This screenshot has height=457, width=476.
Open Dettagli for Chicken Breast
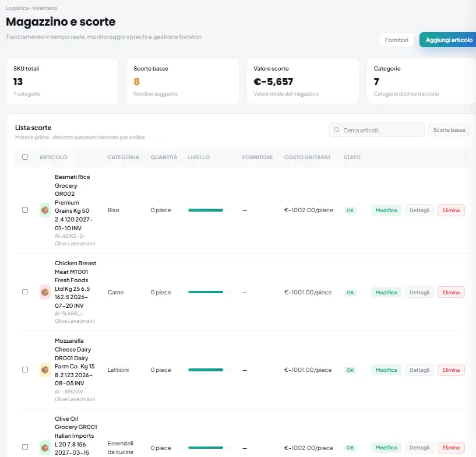coord(419,293)
